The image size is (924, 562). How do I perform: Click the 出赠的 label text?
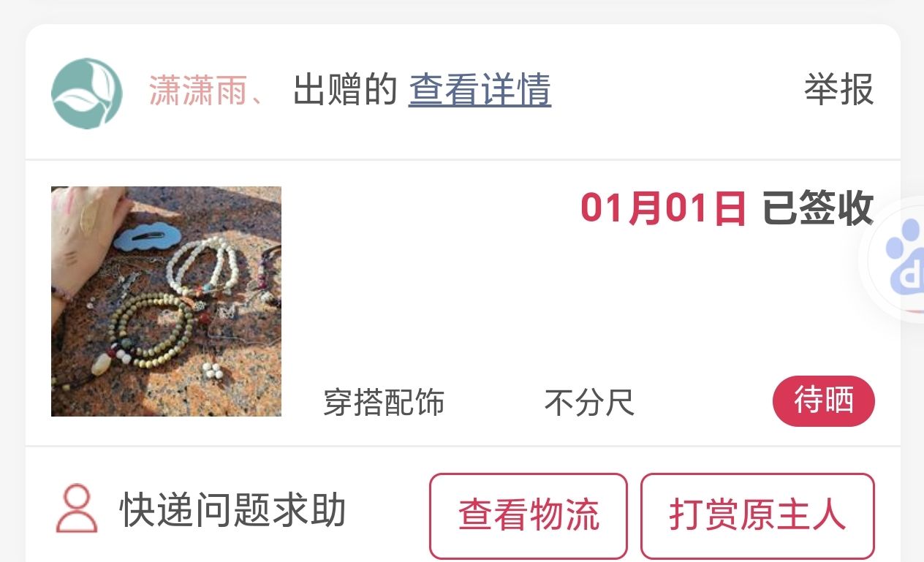tap(344, 91)
